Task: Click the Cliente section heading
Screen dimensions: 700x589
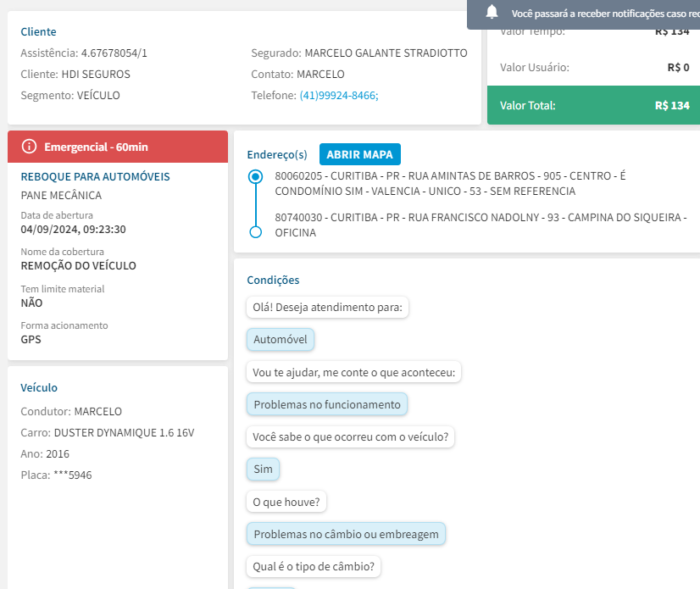Action: click(38, 32)
